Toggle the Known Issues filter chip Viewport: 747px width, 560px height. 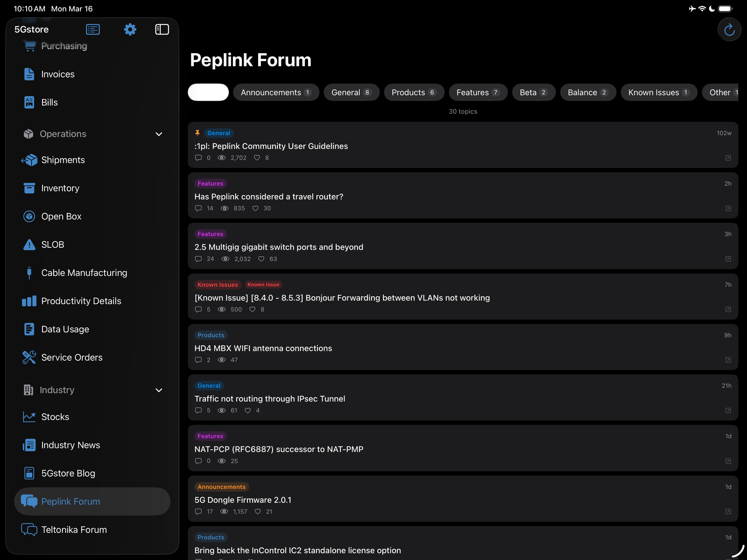[x=658, y=92]
